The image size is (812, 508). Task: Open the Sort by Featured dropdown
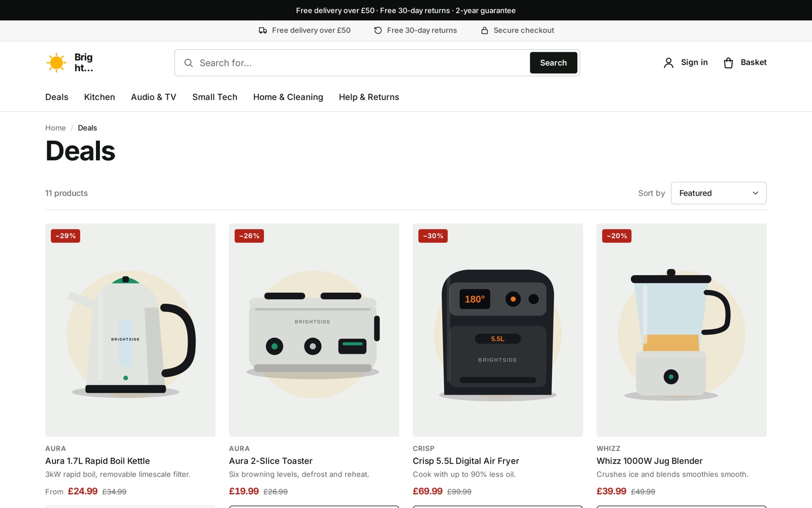tap(719, 193)
